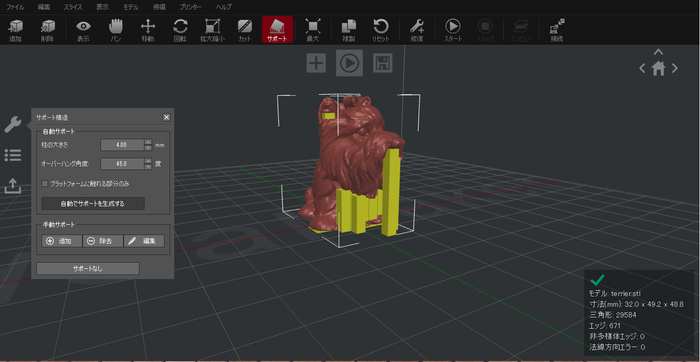The height and width of the screenshot is (362, 700).
Task: Select the 回転 rotate tool
Action: (180, 30)
